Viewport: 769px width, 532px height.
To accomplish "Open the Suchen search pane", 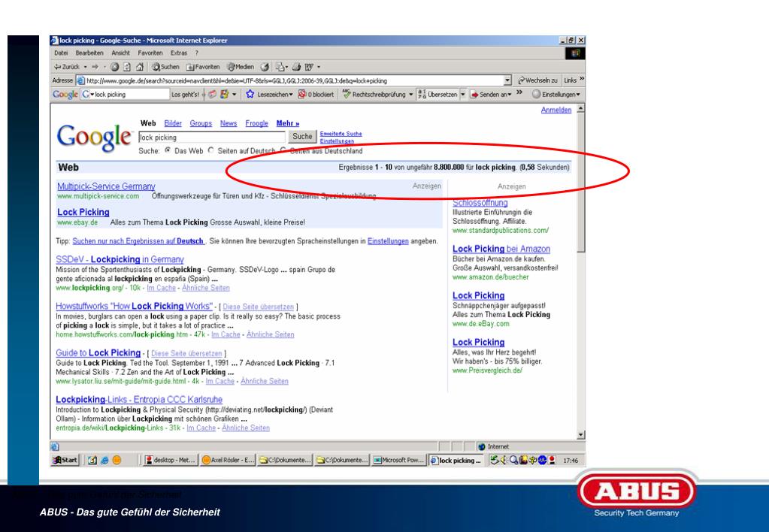I will pyautogui.click(x=166, y=67).
